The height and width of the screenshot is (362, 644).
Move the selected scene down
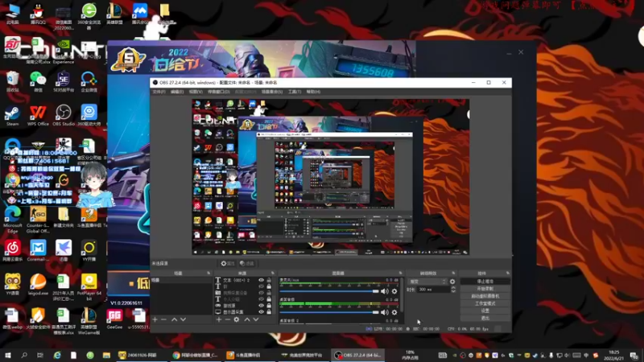184,319
